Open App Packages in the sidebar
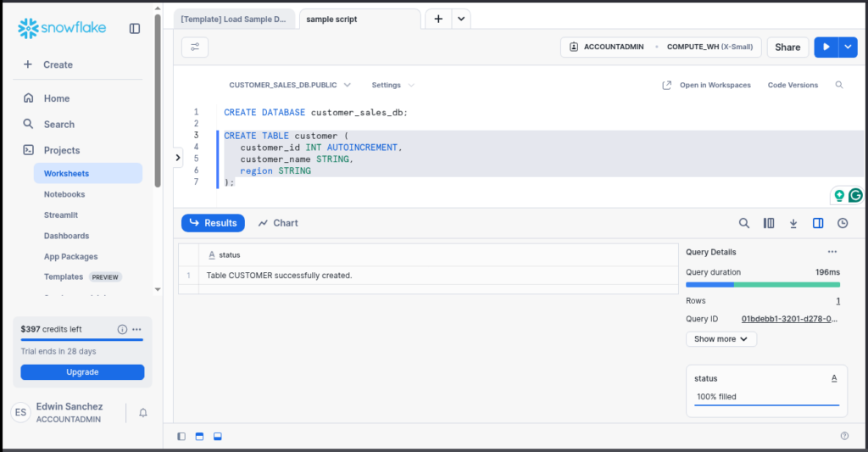This screenshot has height=452, width=868. [x=71, y=256]
